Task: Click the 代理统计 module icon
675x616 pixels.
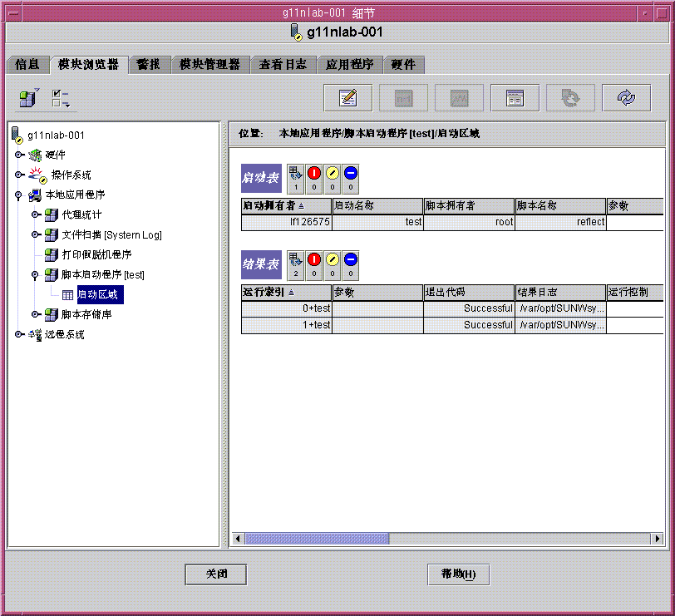Action: point(52,214)
